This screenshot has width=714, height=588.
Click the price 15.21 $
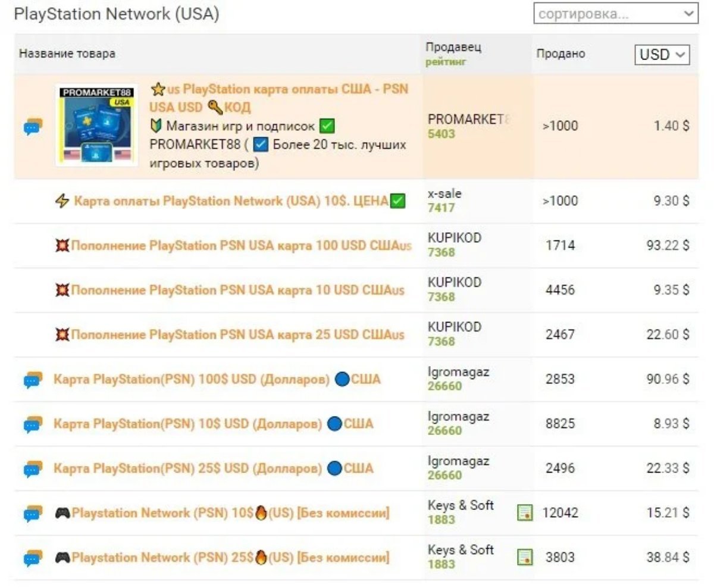coord(668,512)
